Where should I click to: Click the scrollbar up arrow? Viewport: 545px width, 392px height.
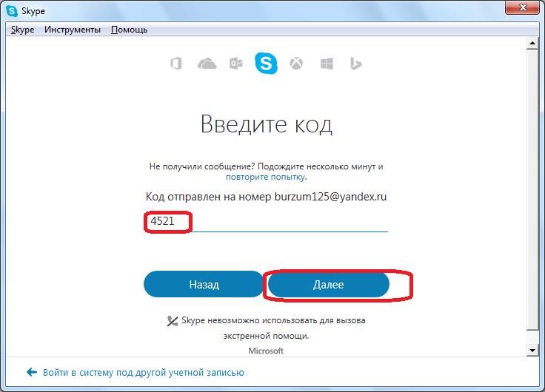tap(532, 44)
